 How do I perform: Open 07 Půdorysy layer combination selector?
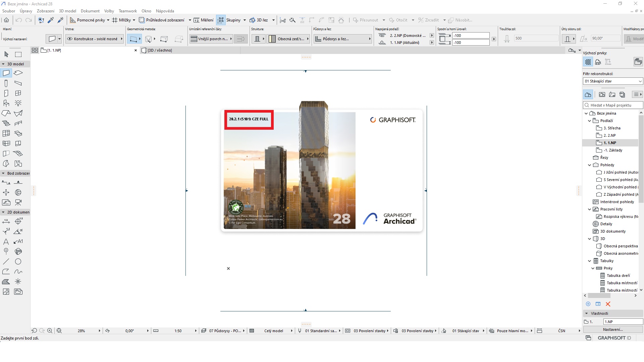point(223,331)
